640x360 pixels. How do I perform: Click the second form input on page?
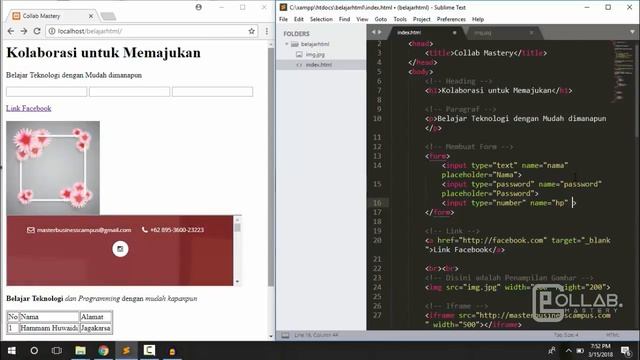click(129, 92)
